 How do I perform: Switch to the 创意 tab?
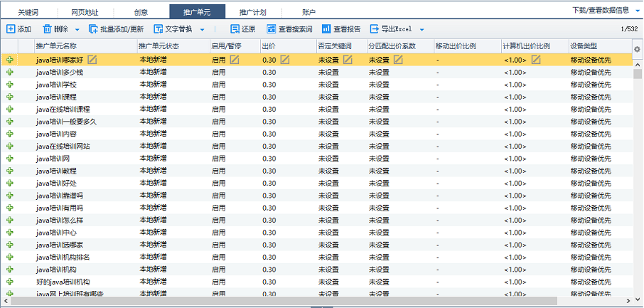click(x=141, y=12)
